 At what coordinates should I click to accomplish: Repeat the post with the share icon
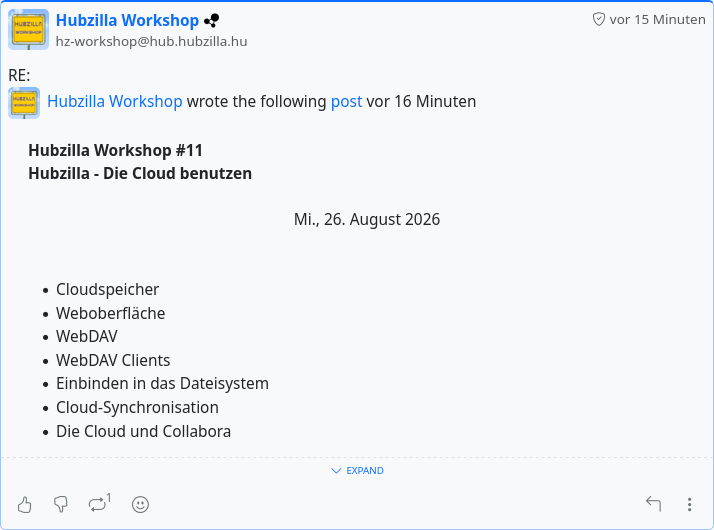pos(99,504)
